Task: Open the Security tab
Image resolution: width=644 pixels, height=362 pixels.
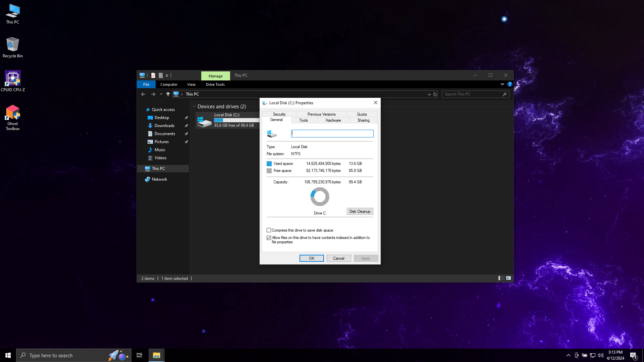Action: pyautogui.click(x=279, y=114)
